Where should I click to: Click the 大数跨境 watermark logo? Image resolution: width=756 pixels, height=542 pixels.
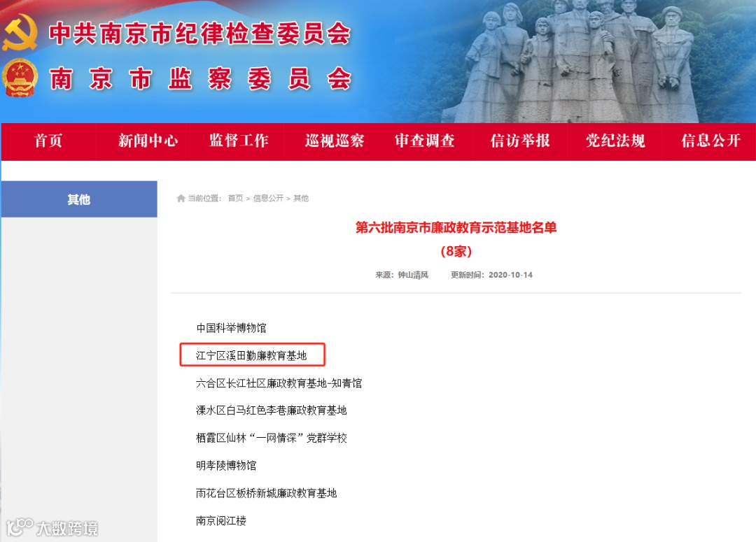[x=52, y=527]
